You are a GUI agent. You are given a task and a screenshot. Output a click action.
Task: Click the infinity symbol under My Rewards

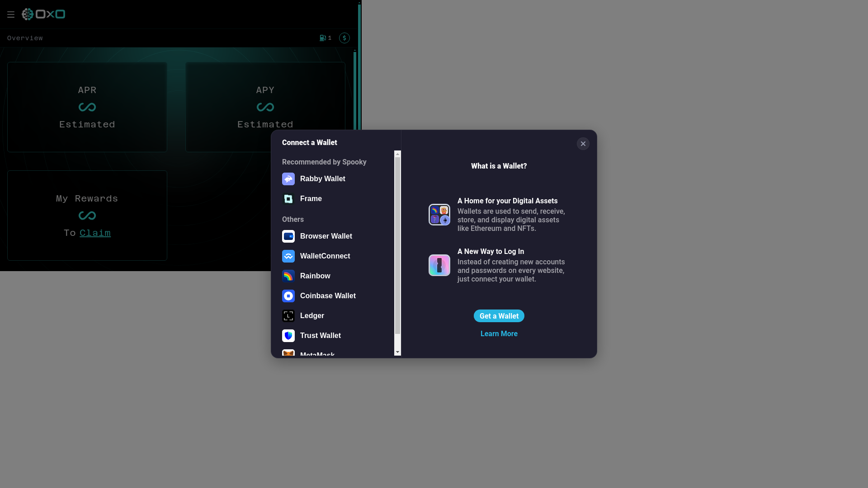(87, 216)
